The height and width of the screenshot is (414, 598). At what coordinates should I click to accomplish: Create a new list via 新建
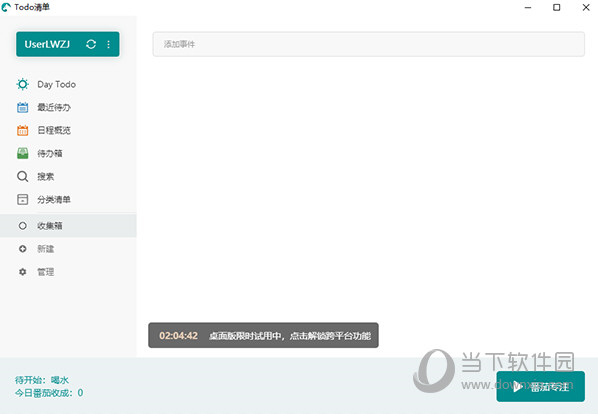click(45, 249)
